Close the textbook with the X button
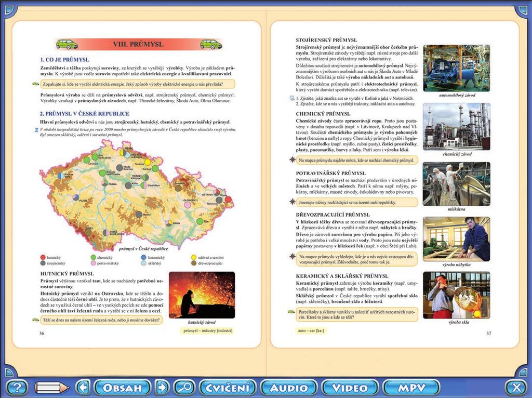The height and width of the screenshot is (398, 532). (x=516, y=388)
